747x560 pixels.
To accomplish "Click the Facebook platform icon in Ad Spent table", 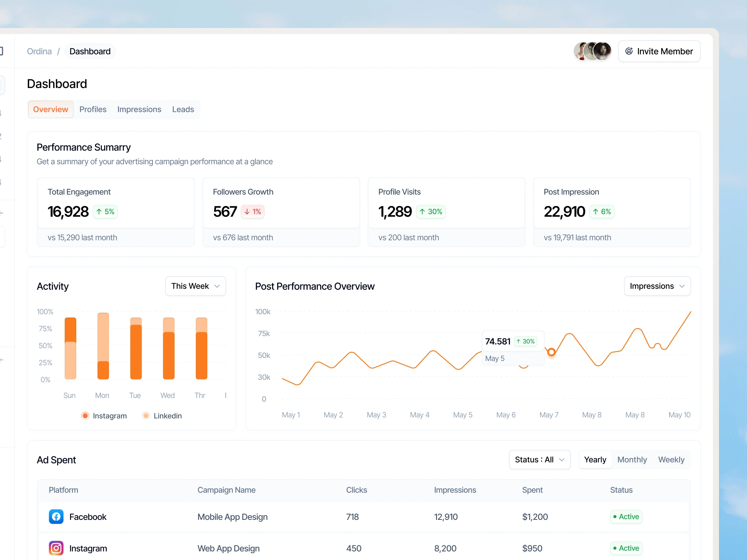I will tap(56, 517).
